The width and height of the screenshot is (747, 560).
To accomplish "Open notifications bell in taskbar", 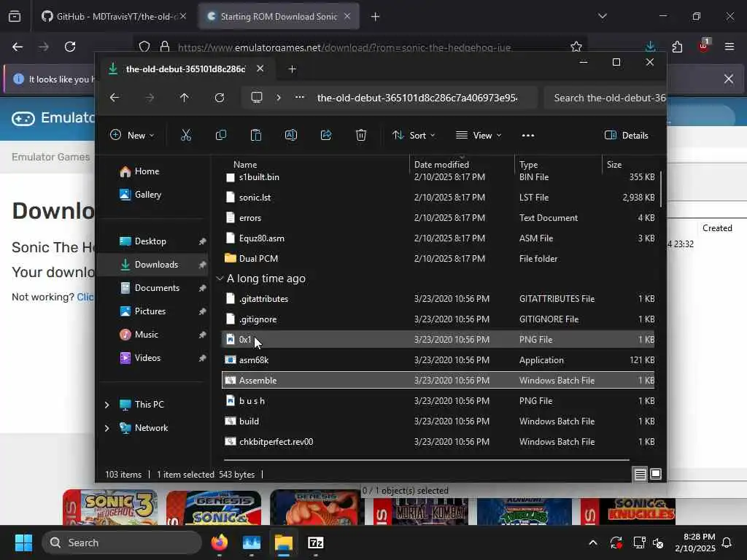I will click(727, 542).
